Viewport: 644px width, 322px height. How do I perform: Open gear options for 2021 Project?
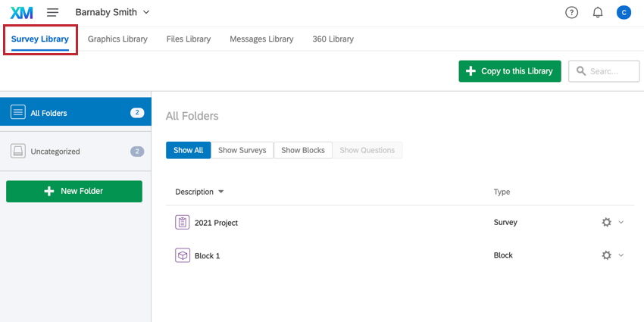(x=606, y=222)
